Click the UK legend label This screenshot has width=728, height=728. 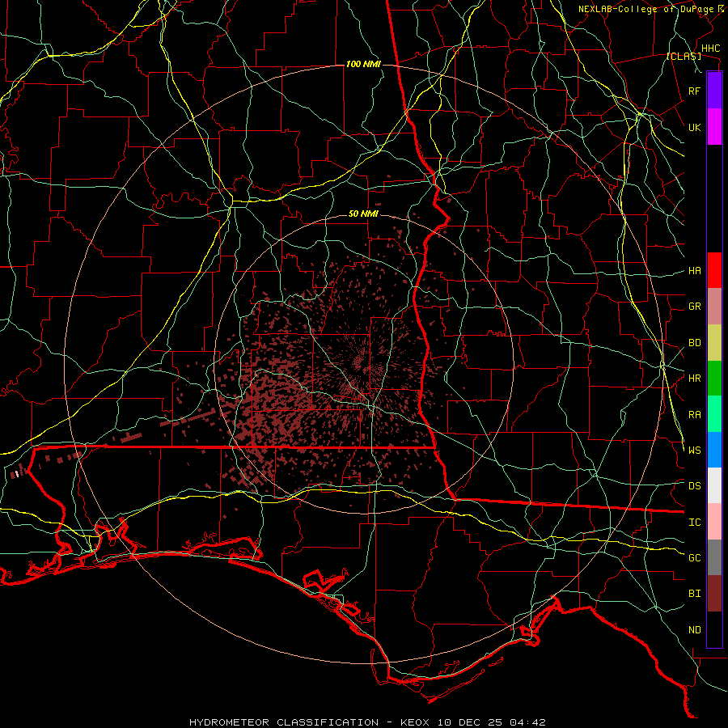click(x=695, y=127)
